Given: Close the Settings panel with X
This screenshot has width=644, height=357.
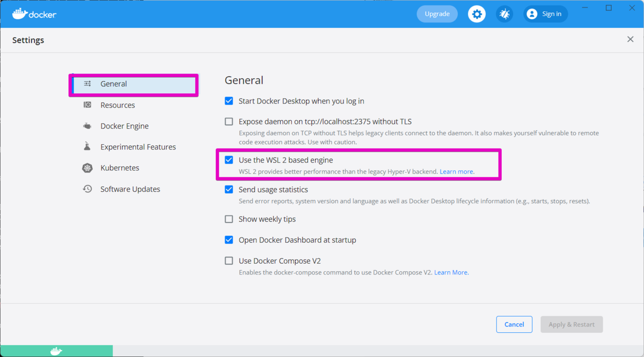Looking at the screenshot, I should click(631, 40).
